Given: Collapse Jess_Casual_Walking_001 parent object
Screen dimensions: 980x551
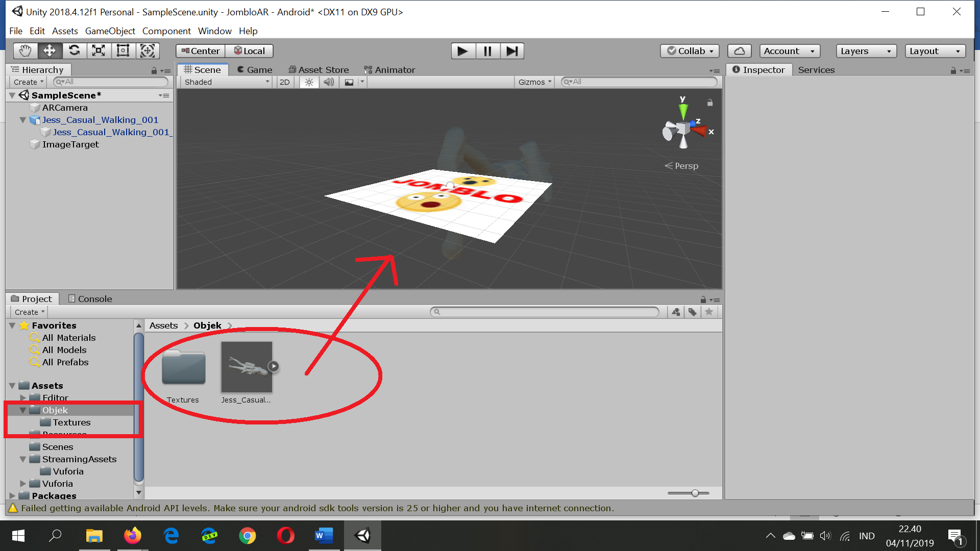Looking at the screenshot, I should point(23,120).
